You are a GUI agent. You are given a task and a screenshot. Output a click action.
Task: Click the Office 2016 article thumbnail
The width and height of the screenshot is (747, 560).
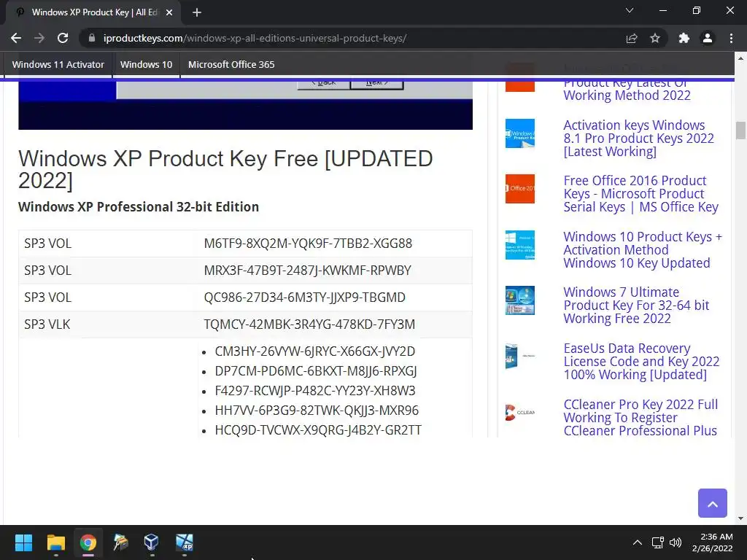coord(519,189)
